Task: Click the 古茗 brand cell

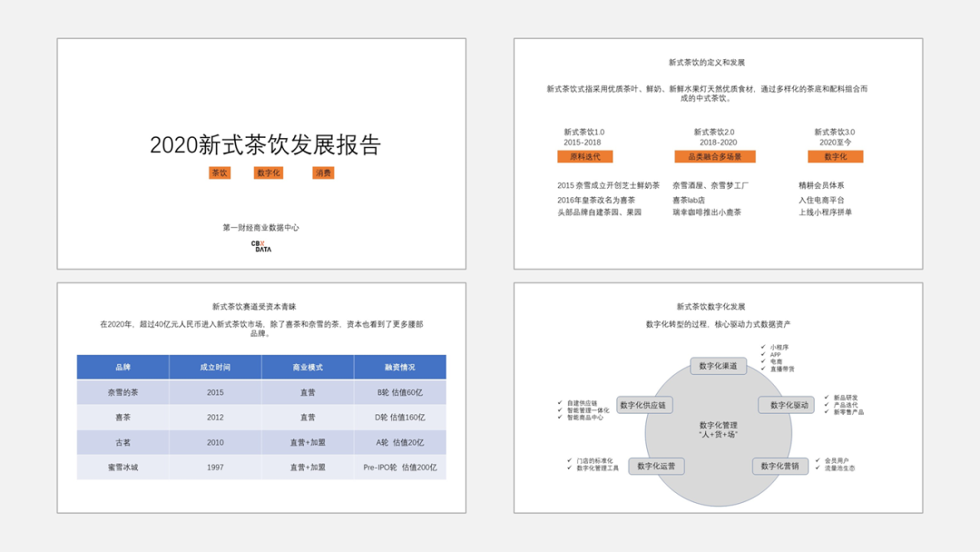Action: point(123,442)
